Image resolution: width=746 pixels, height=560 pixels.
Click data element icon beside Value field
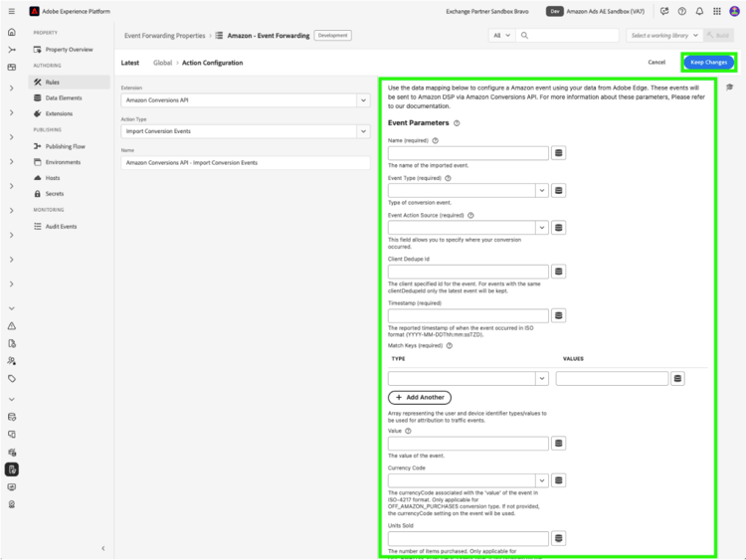[559, 443]
